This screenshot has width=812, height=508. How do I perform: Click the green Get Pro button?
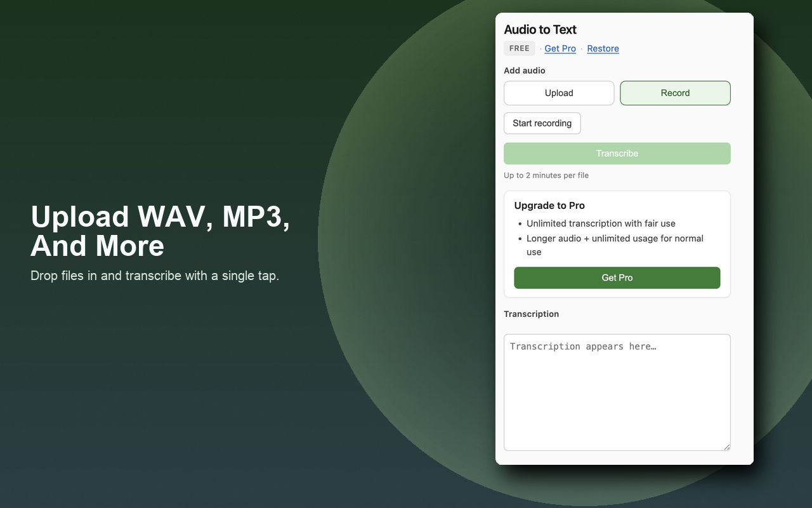pyautogui.click(x=617, y=277)
